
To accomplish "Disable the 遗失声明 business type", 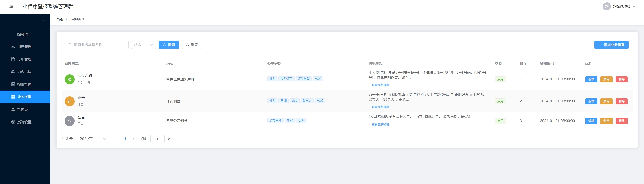I will click(606, 79).
